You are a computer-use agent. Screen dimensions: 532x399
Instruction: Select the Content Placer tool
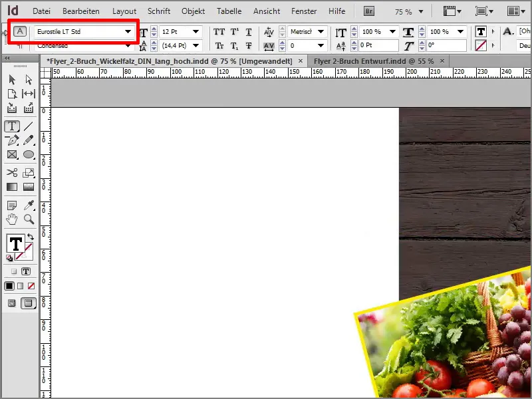click(29, 108)
